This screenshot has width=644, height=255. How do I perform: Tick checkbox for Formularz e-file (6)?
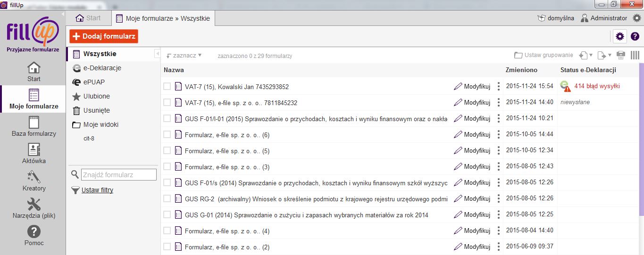point(167,134)
